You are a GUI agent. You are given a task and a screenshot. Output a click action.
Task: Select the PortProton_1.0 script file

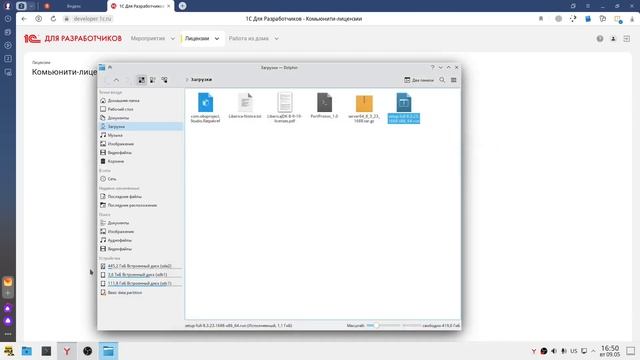[x=324, y=106]
